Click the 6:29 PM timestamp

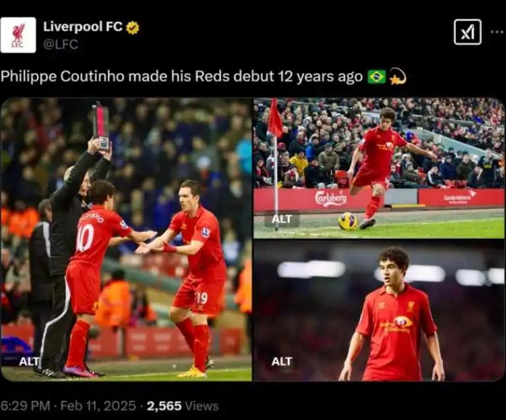click(25, 406)
